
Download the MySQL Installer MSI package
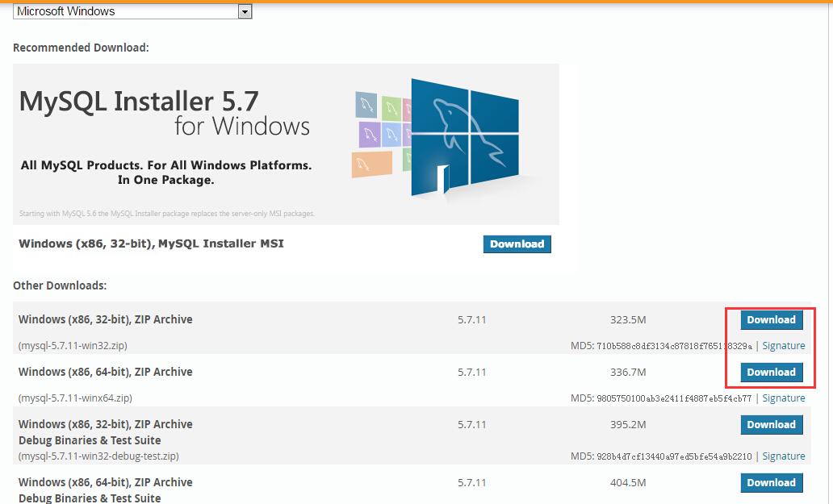coord(517,244)
